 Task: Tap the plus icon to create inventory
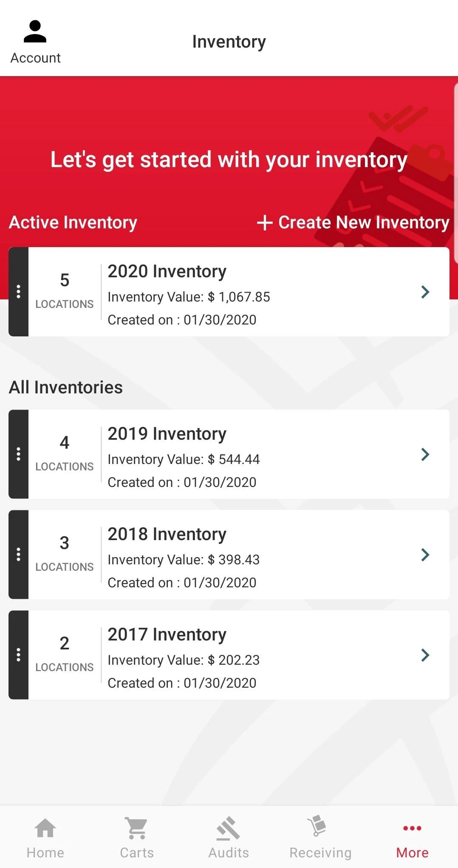264,222
